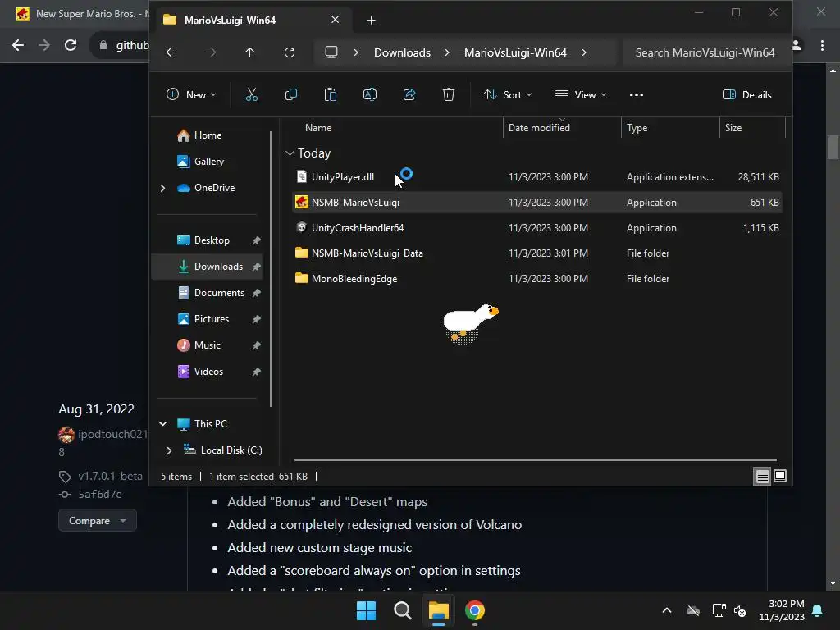
Task: Click the Delete trash icon
Action: point(449,95)
